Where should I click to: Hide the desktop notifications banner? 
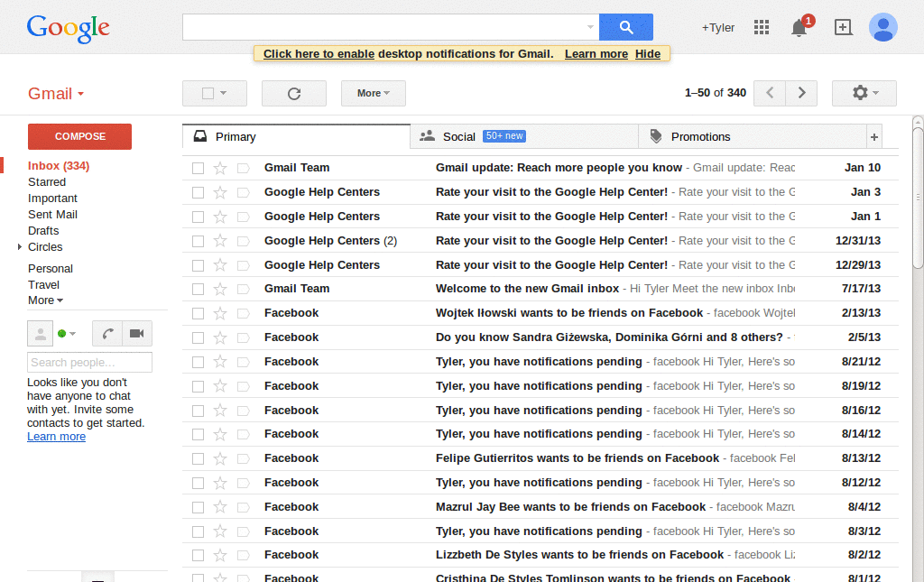648,53
